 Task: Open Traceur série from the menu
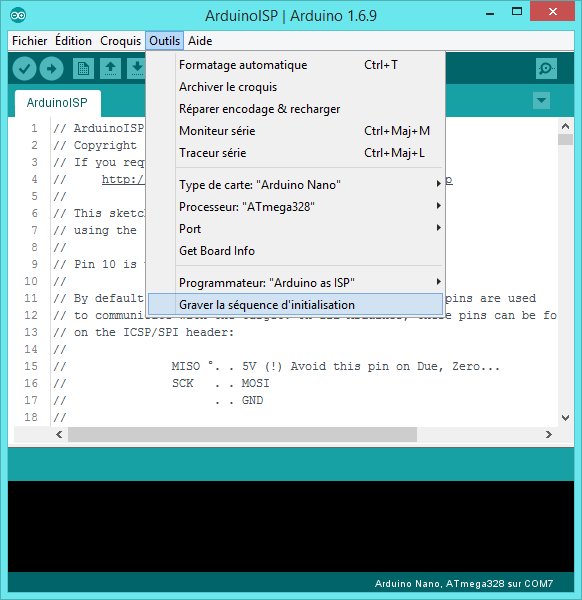tap(295, 153)
